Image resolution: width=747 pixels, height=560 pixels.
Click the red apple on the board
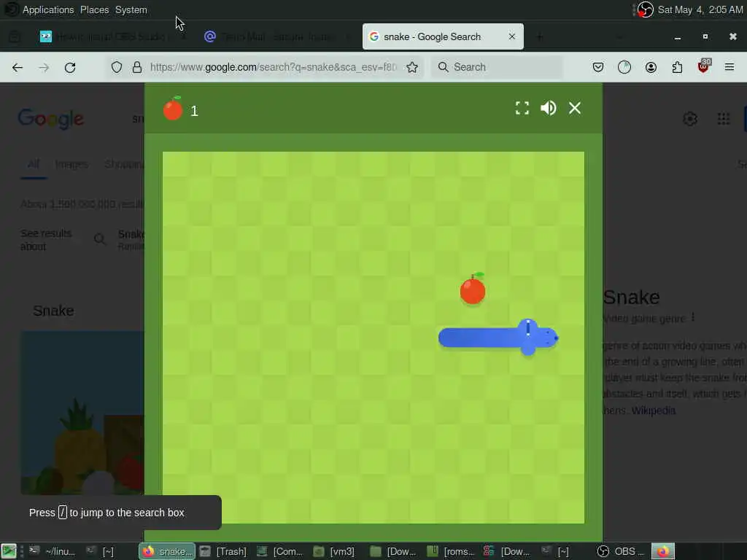point(473,289)
